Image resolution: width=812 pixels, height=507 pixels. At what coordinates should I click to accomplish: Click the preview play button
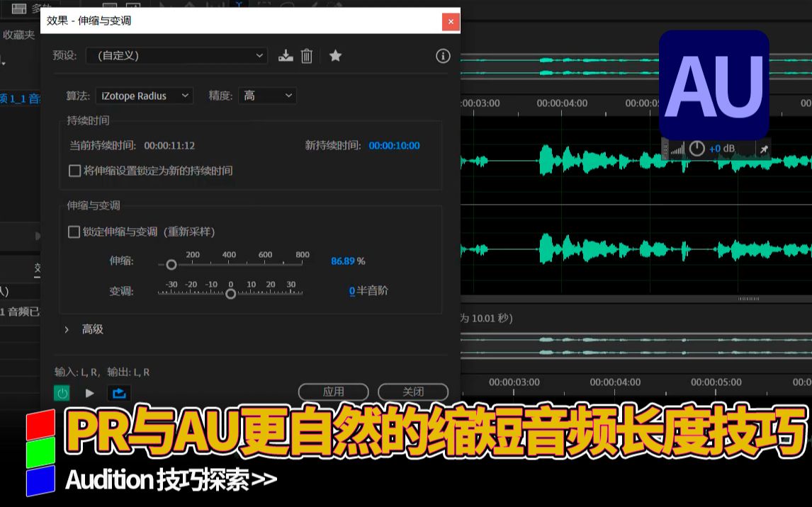coord(89,392)
